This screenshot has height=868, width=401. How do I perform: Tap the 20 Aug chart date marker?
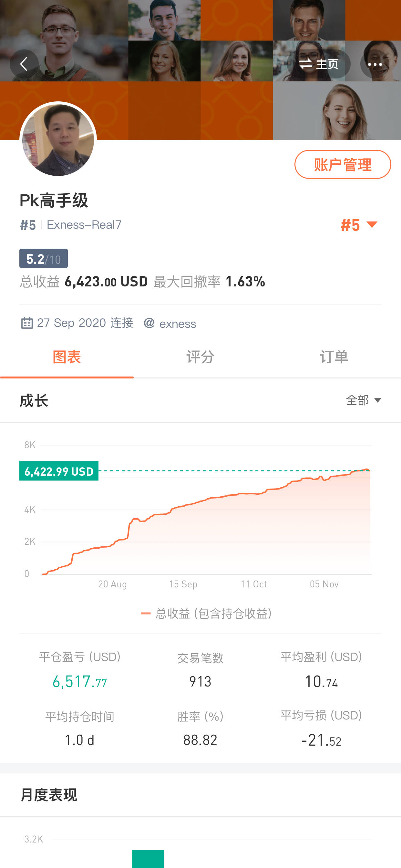click(112, 584)
